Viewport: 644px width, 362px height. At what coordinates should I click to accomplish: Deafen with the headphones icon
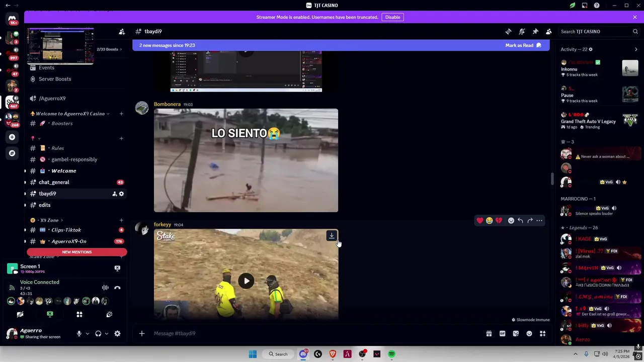pos(98,334)
